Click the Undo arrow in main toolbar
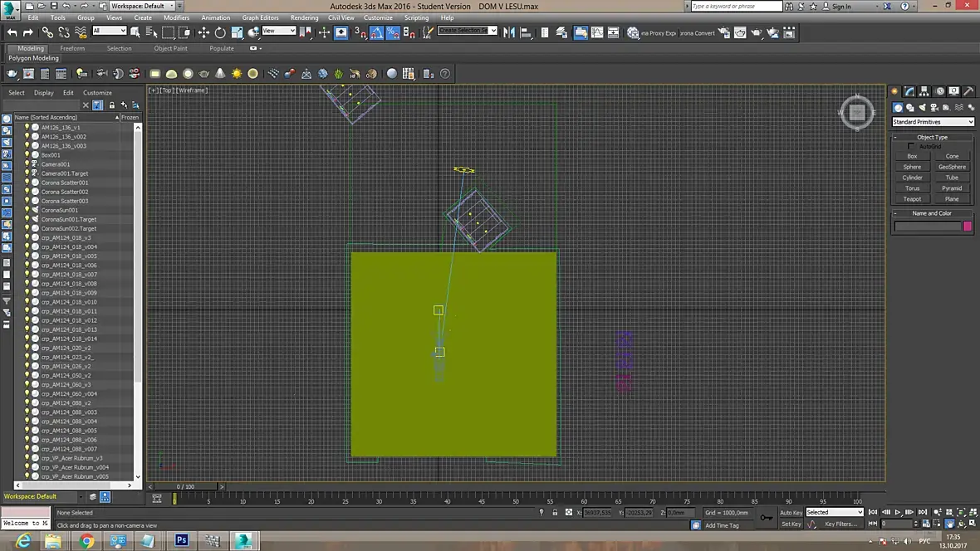The height and width of the screenshot is (551, 980). point(12,32)
